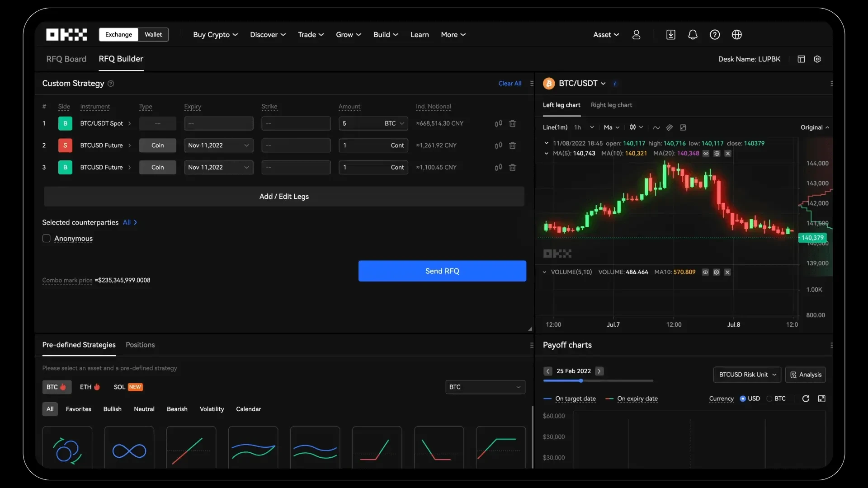Image resolution: width=868 pixels, height=488 pixels.
Task: Toggle MA(5) visibility eye icon on chart
Action: 706,154
